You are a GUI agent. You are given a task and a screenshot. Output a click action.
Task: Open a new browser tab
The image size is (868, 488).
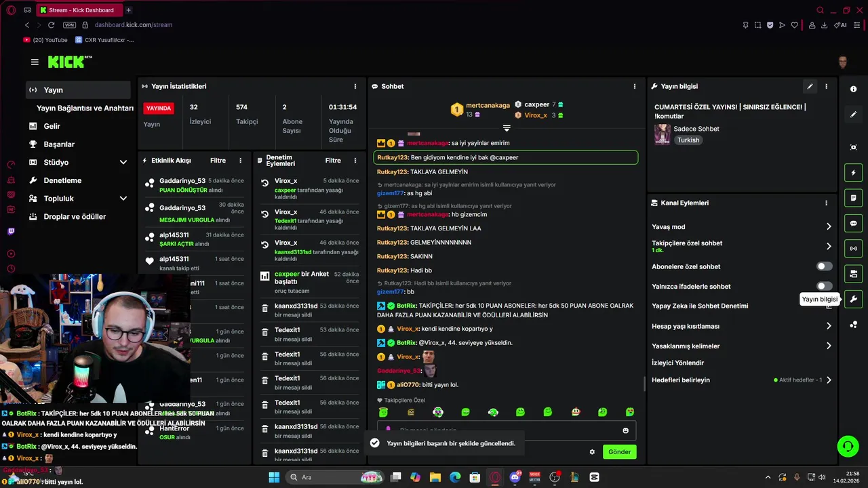coord(128,10)
